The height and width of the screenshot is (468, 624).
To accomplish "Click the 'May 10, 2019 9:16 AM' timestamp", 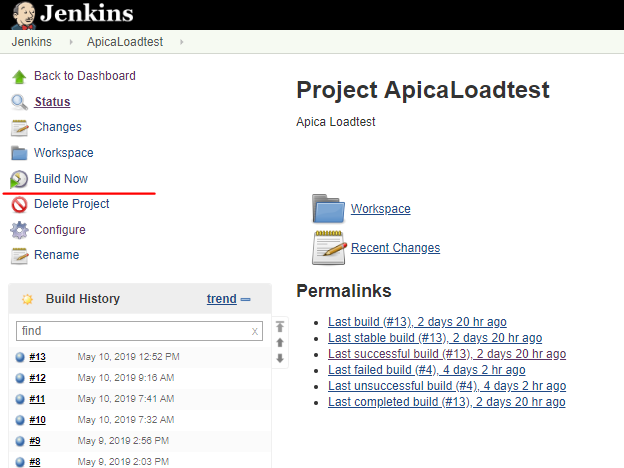I will pos(126,378).
